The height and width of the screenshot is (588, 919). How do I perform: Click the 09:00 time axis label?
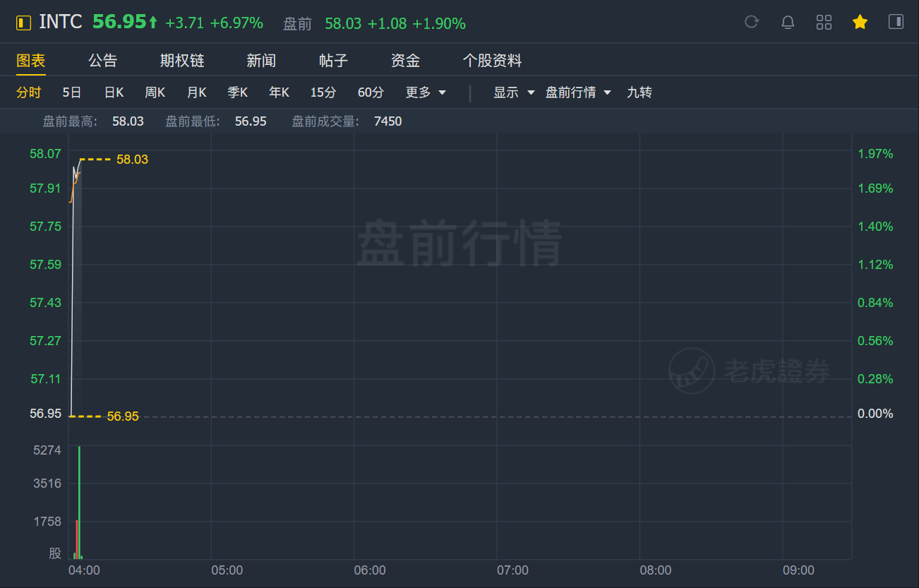[x=798, y=570]
